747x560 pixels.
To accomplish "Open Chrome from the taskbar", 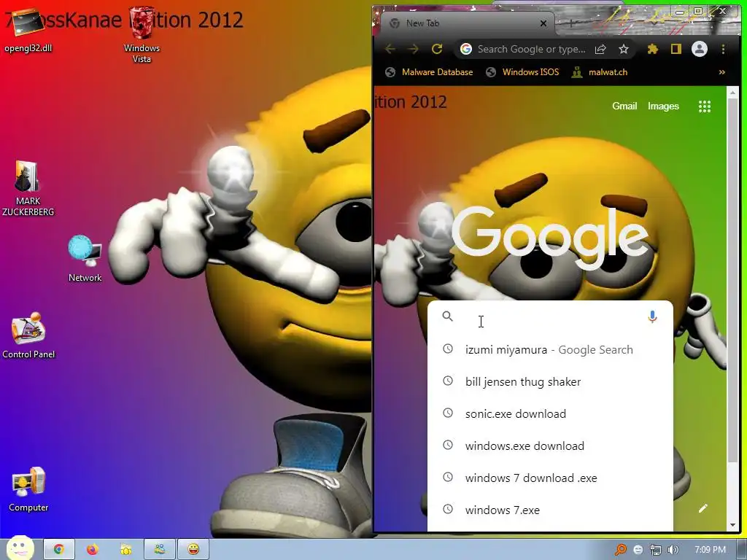I will 59,549.
